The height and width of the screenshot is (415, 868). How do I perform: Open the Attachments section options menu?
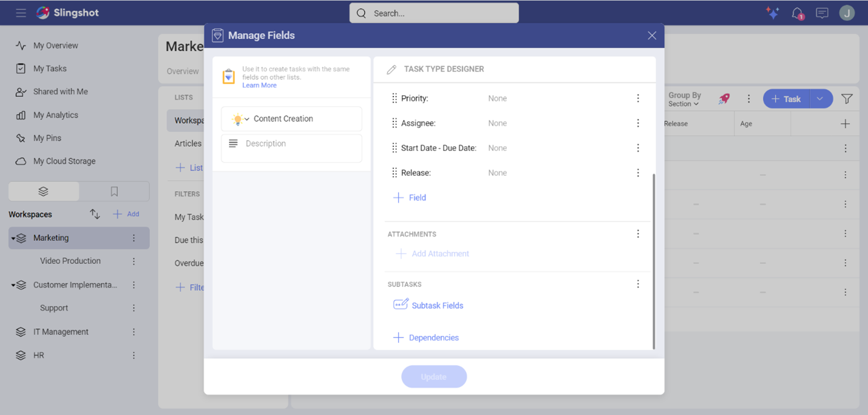click(638, 234)
